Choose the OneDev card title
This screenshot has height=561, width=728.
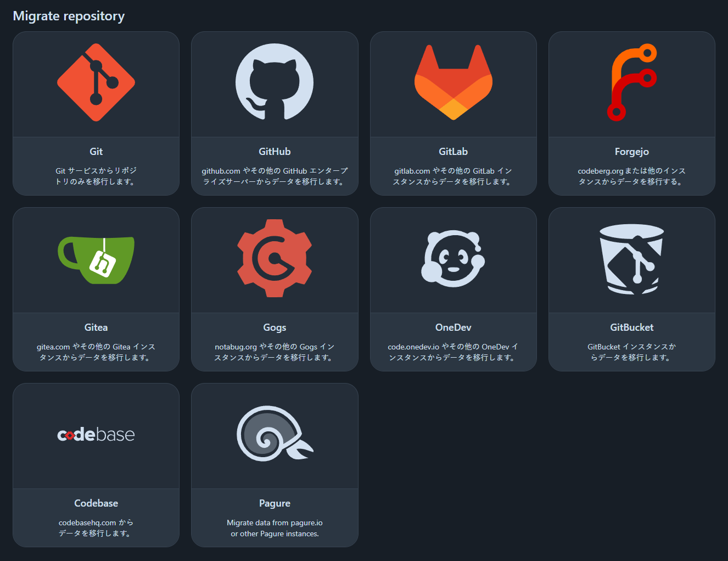coord(453,327)
